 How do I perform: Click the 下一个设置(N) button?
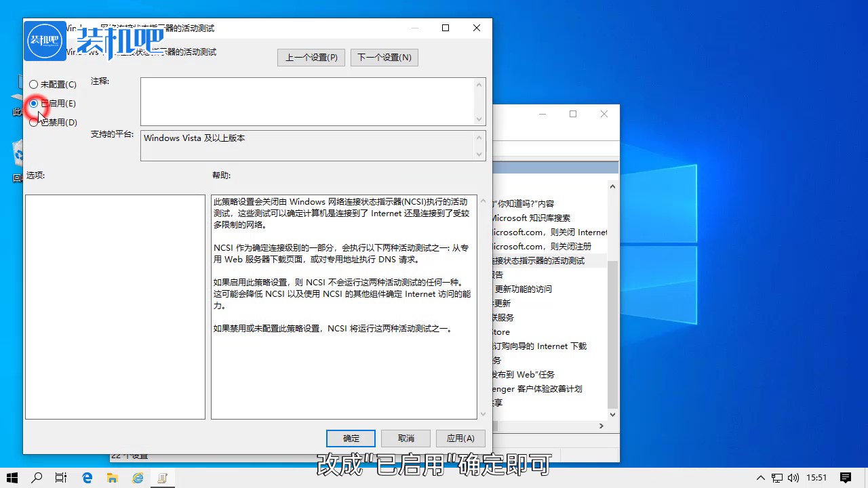tap(384, 57)
